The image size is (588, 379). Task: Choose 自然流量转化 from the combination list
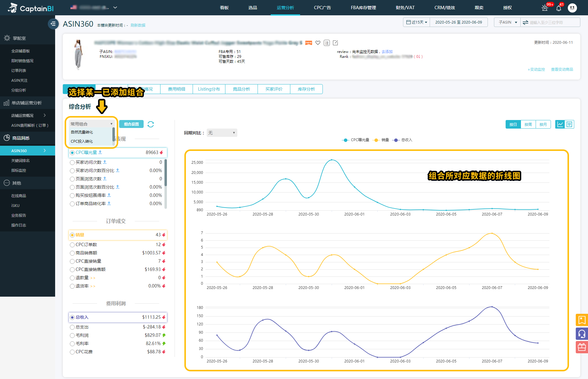click(82, 132)
